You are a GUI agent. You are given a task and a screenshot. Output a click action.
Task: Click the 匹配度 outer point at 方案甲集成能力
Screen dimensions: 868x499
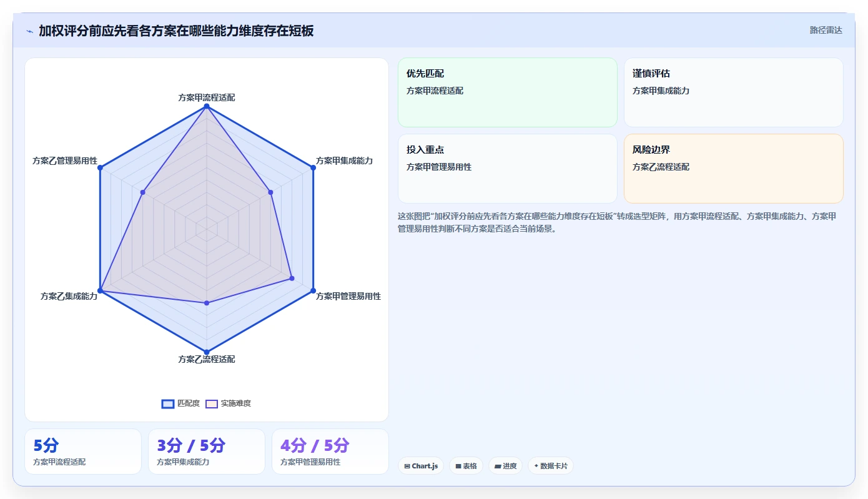[x=313, y=168]
